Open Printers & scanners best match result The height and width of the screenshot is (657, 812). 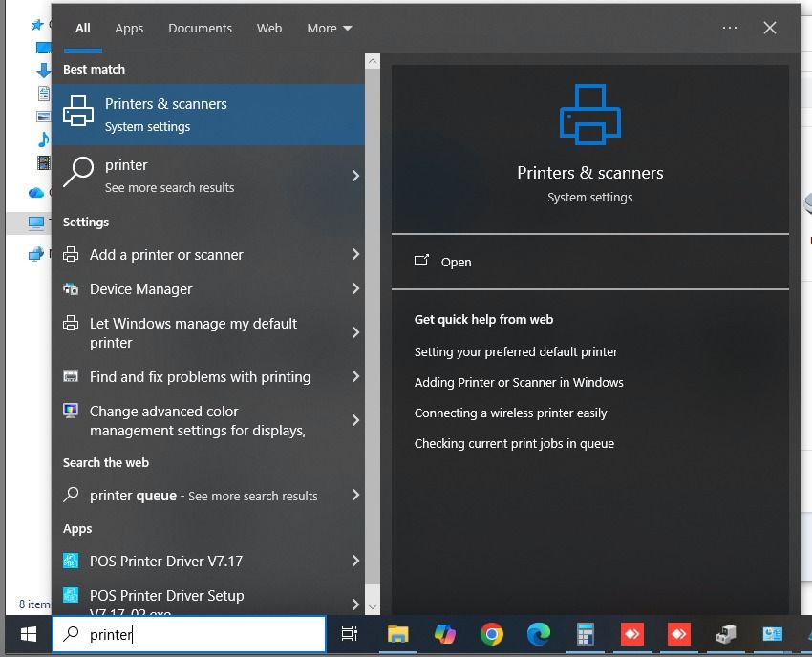(208, 115)
